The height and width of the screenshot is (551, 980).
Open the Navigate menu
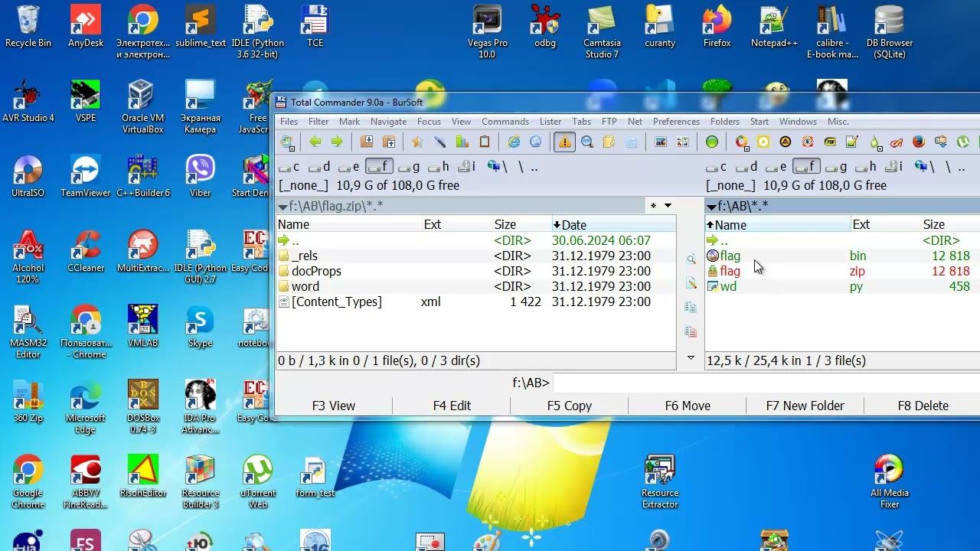pyautogui.click(x=388, y=122)
